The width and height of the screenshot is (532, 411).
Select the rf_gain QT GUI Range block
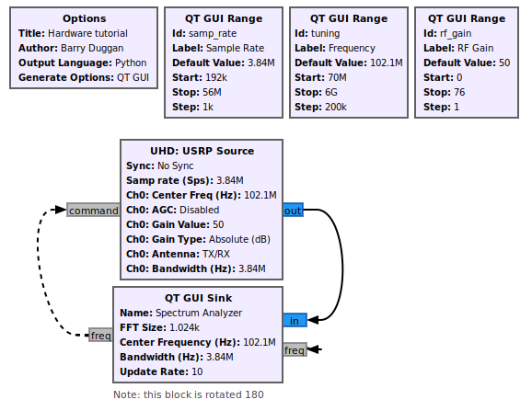(x=467, y=63)
